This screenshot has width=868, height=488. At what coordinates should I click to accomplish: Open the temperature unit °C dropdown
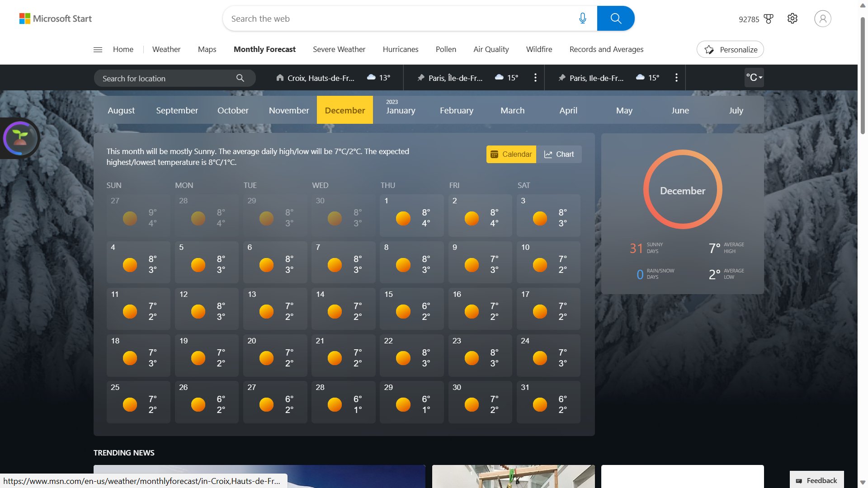(753, 77)
